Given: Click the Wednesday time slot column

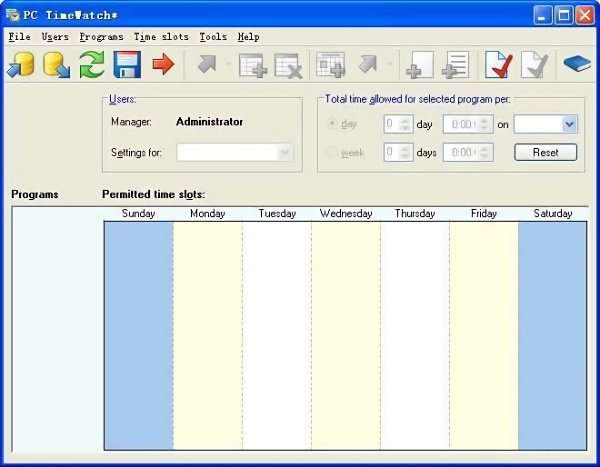Looking at the screenshot, I should 346,336.
